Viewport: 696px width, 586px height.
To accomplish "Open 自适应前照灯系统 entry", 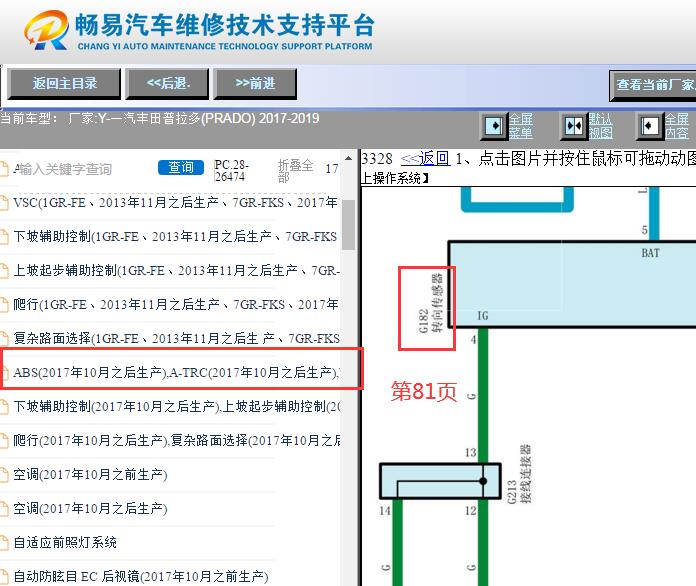I will (x=65, y=542).
